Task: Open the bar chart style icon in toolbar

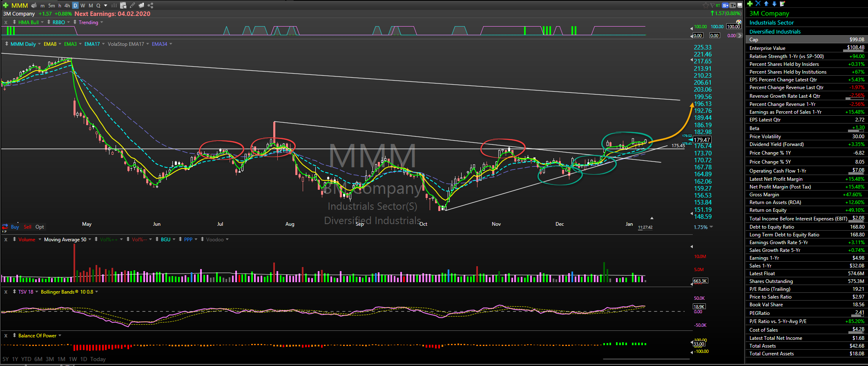Action: [x=114, y=6]
